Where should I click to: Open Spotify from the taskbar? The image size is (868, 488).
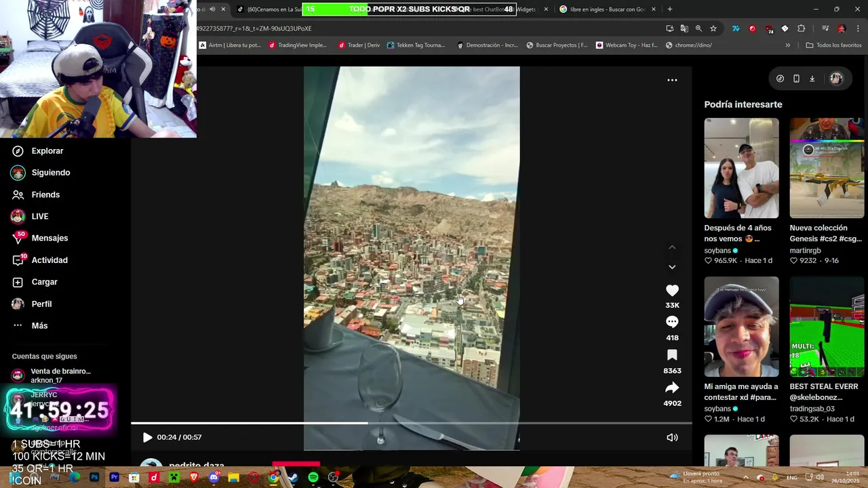[x=313, y=478]
